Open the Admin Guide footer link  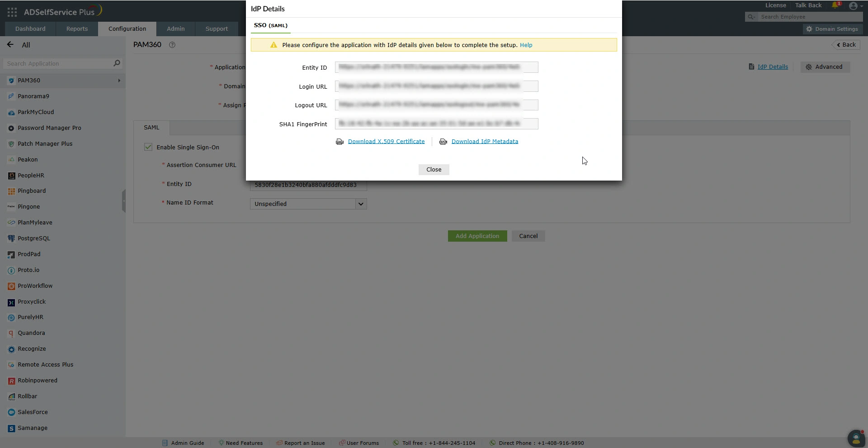click(x=187, y=443)
